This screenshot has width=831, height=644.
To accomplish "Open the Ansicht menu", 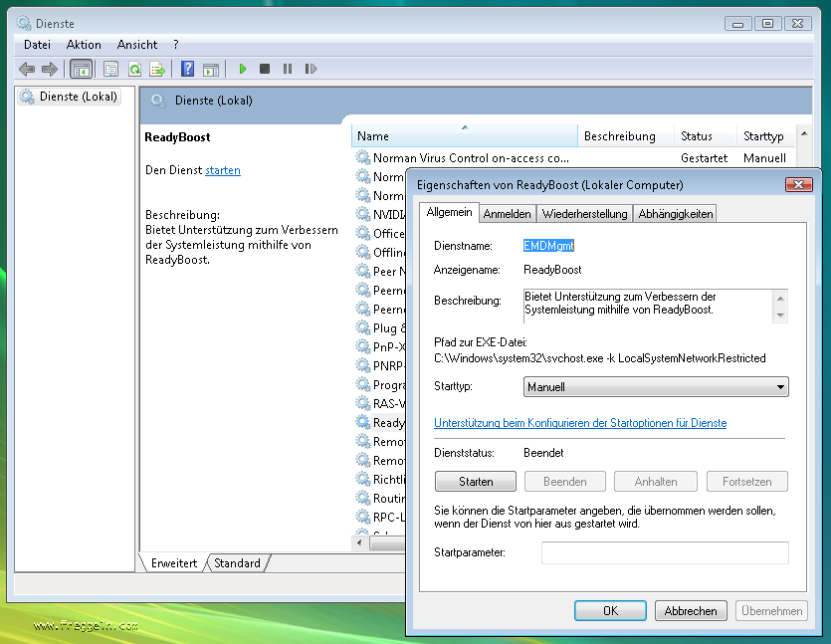I will pos(137,45).
